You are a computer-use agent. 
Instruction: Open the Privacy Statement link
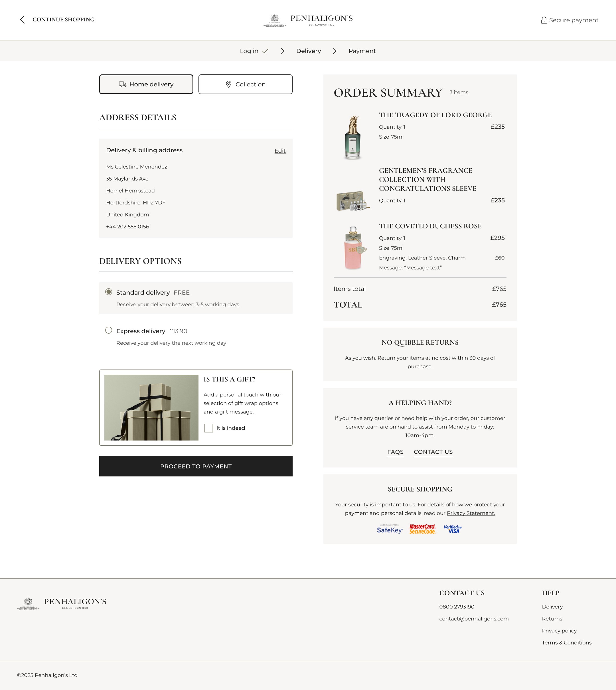471,513
